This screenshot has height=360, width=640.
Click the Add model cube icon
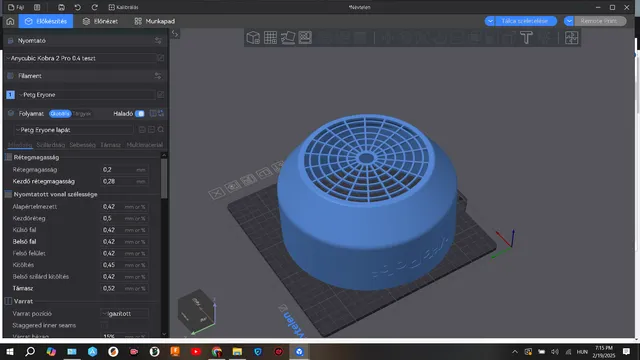click(x=253, y=38)
